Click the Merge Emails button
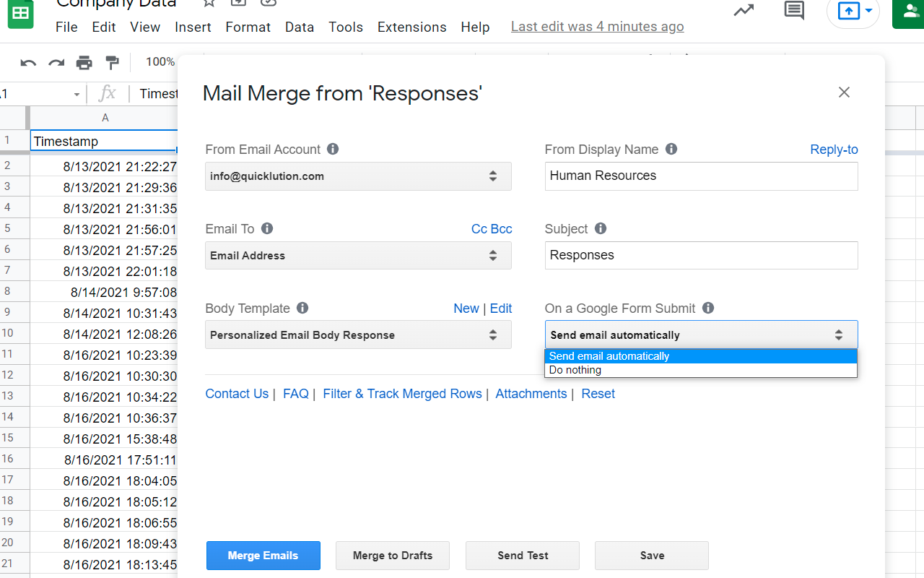 (263, 556)
